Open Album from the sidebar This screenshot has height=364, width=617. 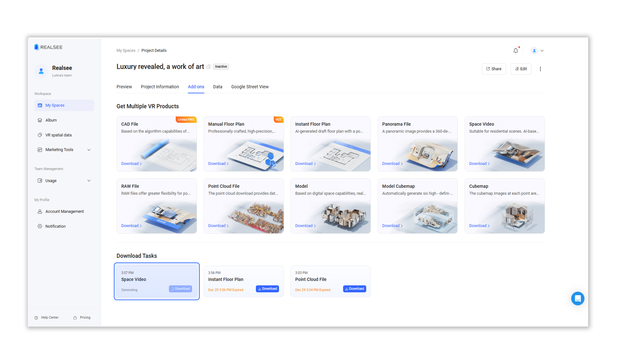(51, 120)
